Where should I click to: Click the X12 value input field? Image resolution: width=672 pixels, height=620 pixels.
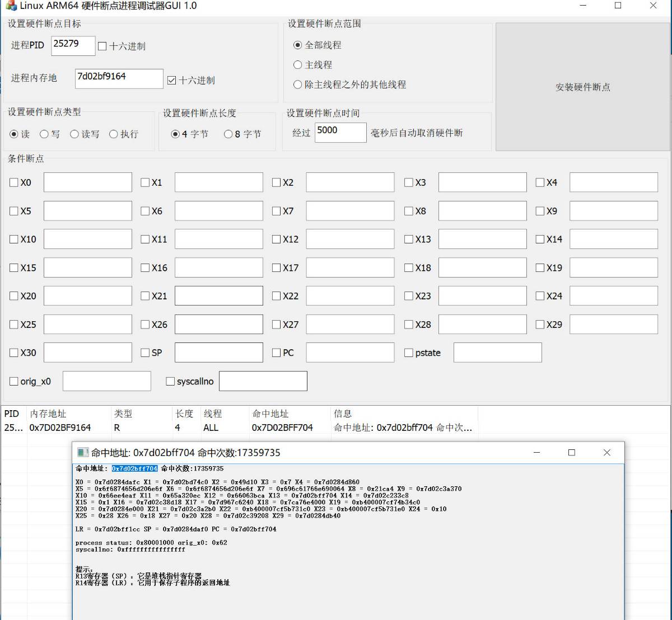pyautogui.click(x=350, y=239)
